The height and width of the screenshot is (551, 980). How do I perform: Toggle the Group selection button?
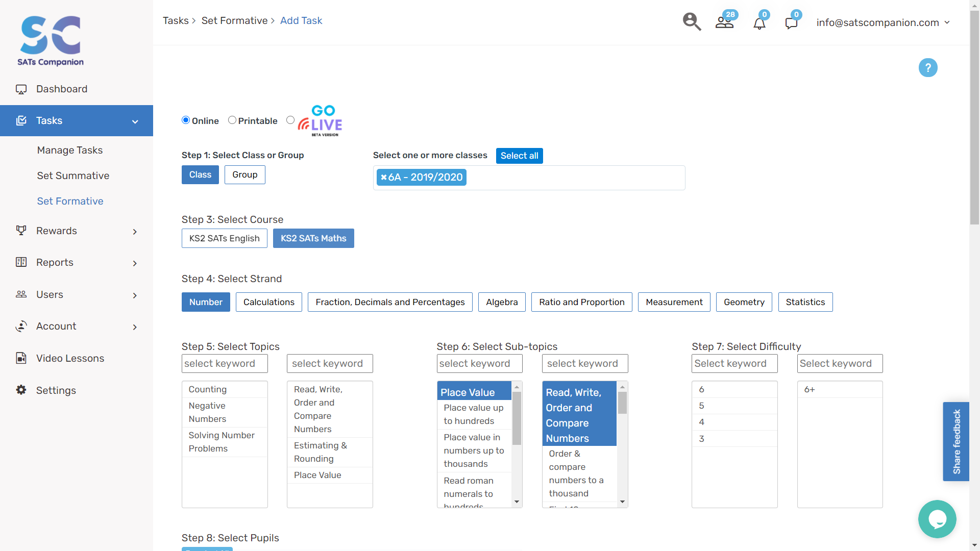[x=245, y=175]
